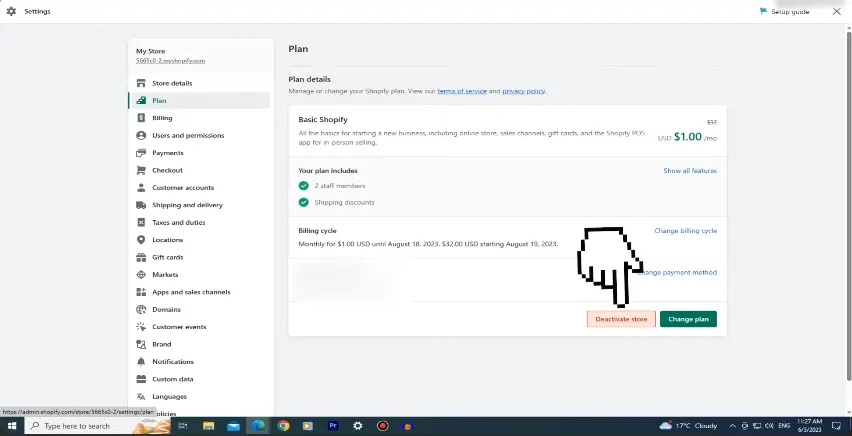Click the Users and permissions person icon

141,135
